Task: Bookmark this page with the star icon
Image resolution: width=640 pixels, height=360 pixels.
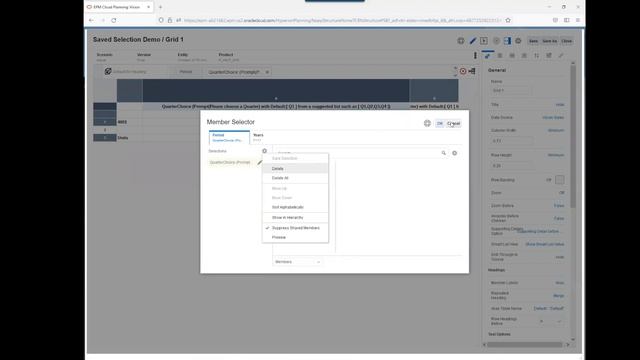Action: pyautogui.click(x=508, y=20)
